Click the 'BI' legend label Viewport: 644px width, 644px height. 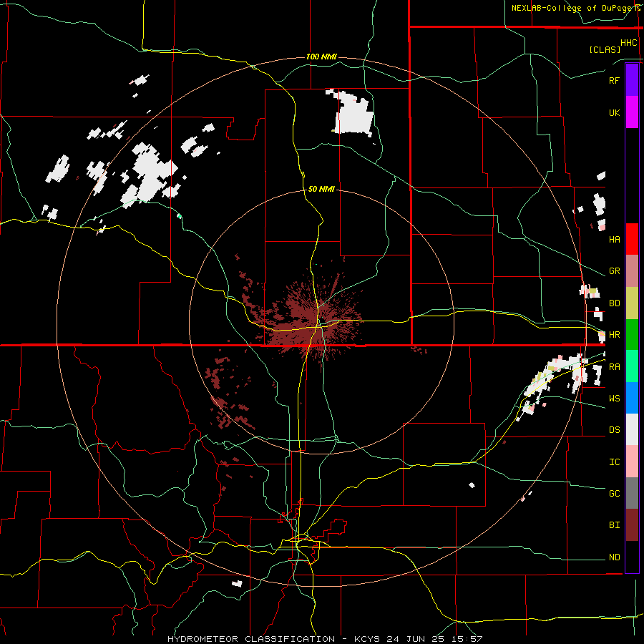[x=614, y=525]
